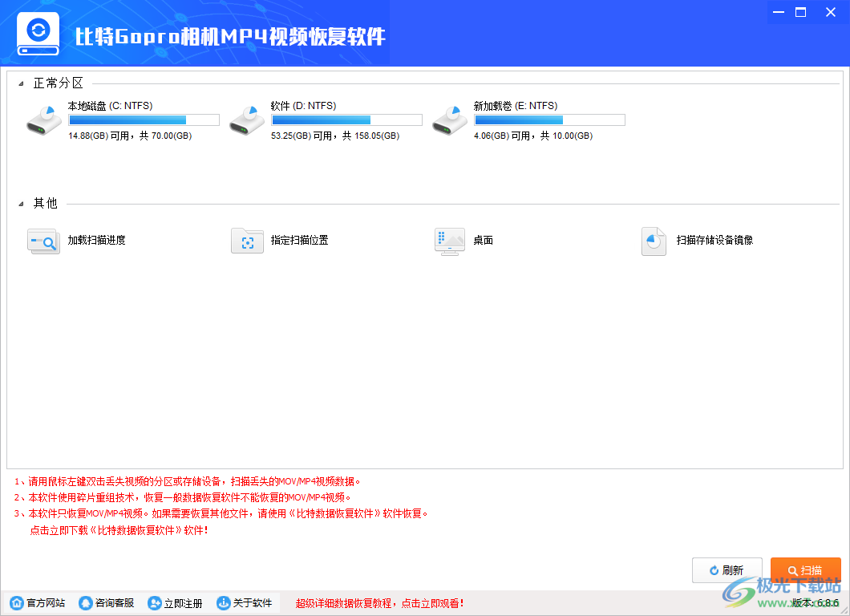Click the 正常分区 section heading

58,83
